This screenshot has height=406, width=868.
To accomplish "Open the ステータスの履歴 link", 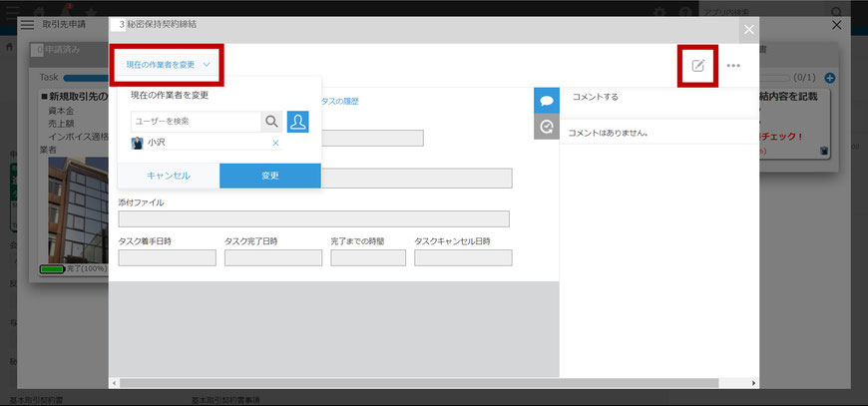I will (x=339, y=101).
